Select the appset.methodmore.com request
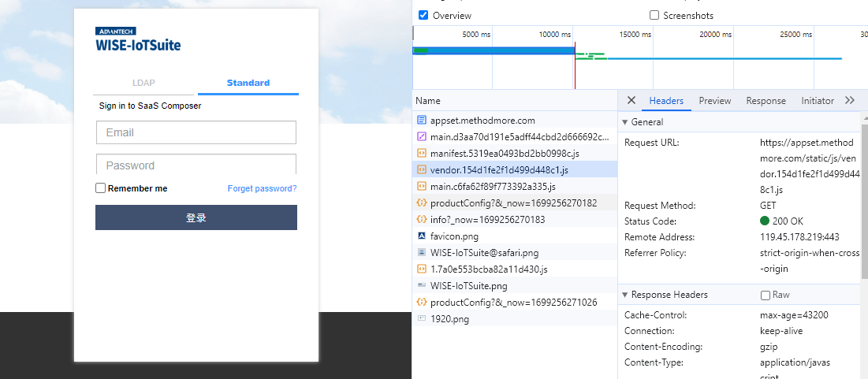The image size is (868, 379). [515, 120]
